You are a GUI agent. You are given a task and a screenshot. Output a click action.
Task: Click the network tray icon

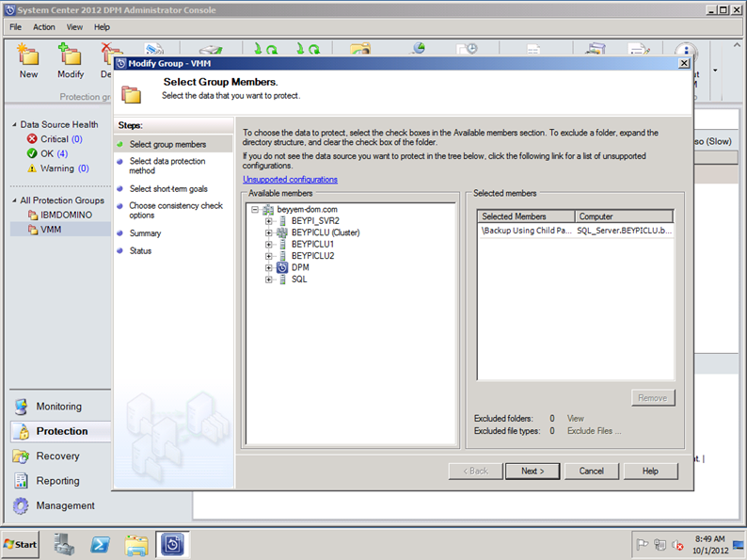point(660,544)
